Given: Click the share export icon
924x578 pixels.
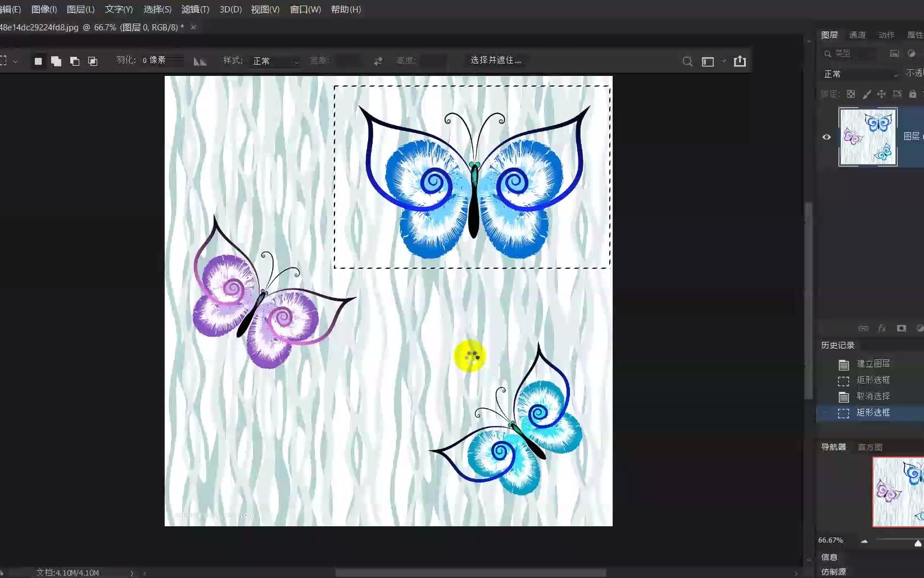Looking at the screenshot, I should [x=740, y=61].
